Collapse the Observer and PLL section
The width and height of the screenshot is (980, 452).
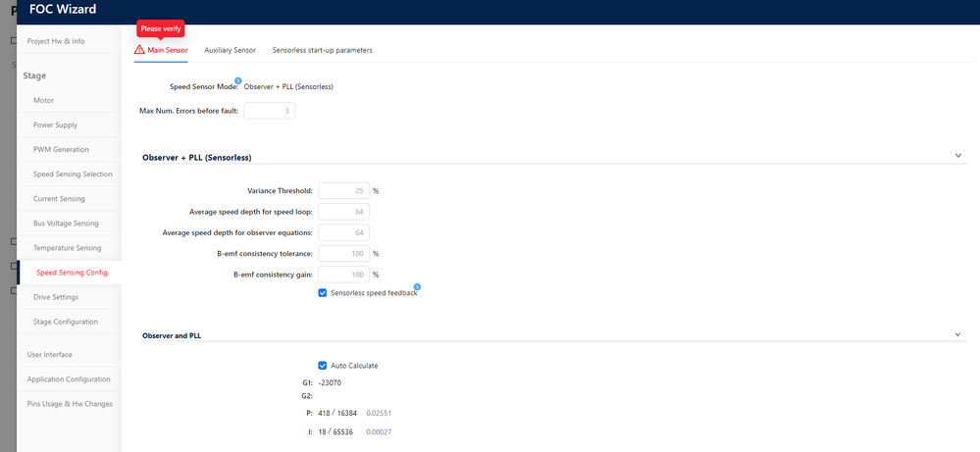point(958,334)
